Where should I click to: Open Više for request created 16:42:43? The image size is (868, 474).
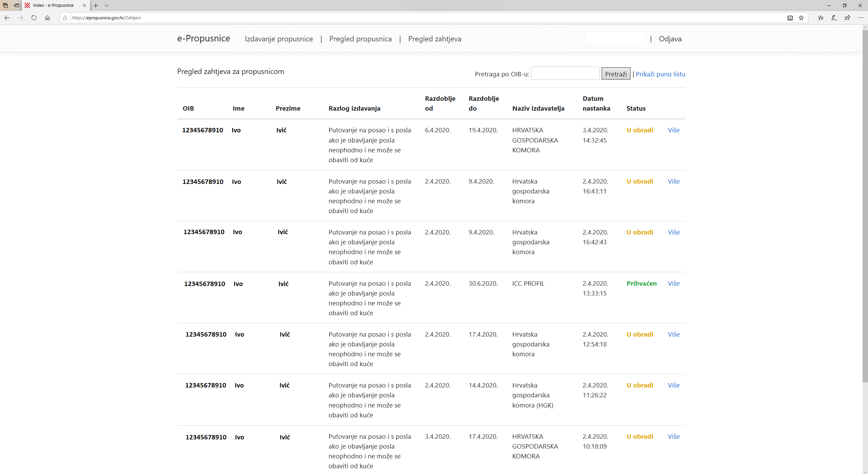click(x=673, y=232)
